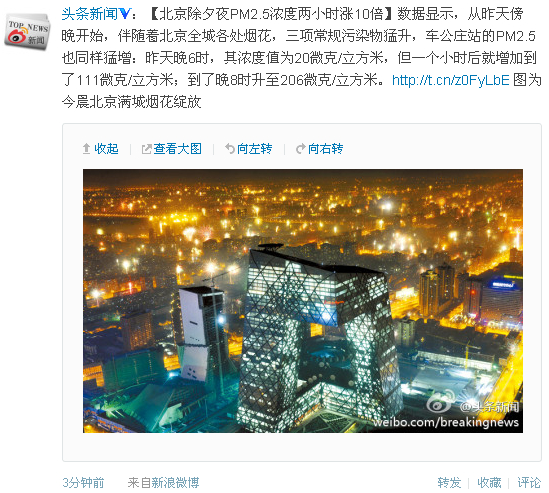The image size is (549, 493).
Task: Open 查看大图 to view full image
Action: coord(178,149)
